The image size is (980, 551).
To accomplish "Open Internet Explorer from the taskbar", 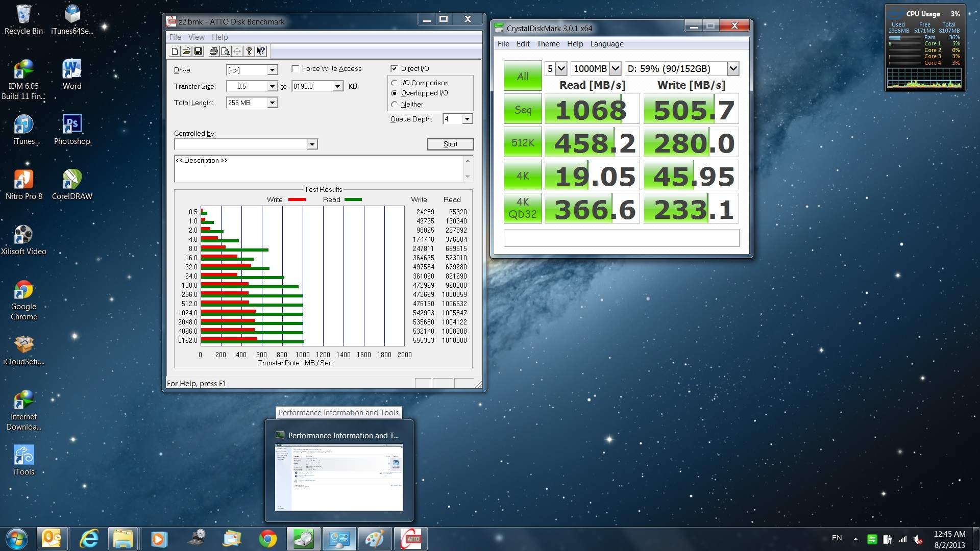I will coord(89,539).
